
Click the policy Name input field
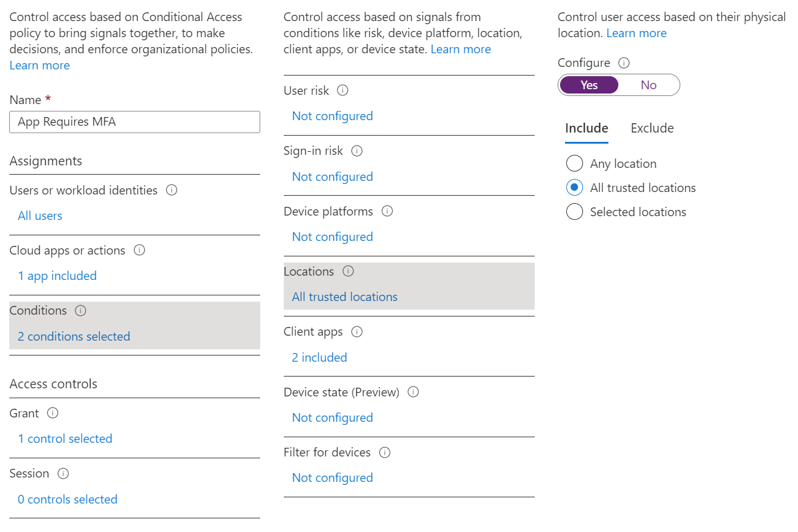pos(134,122)
